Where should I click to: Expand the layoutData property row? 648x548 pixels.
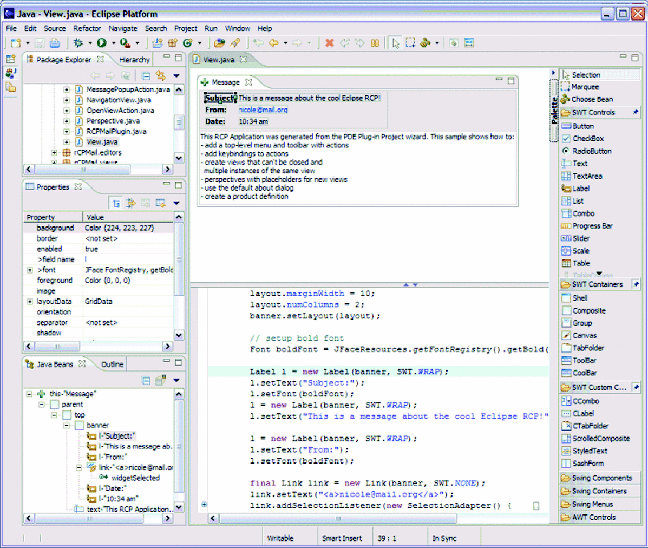click(29, 300)
